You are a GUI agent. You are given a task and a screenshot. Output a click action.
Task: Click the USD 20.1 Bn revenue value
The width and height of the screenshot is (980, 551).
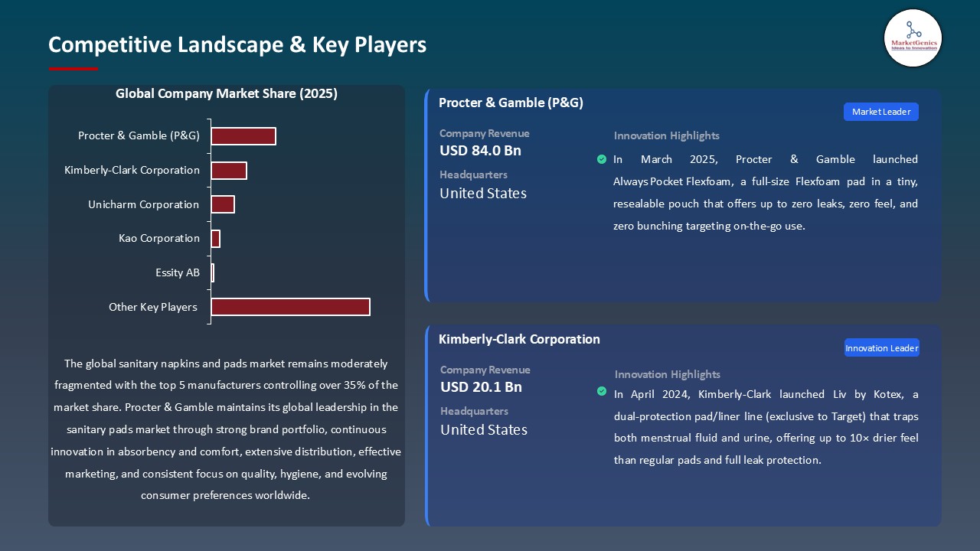click(481, 387)
